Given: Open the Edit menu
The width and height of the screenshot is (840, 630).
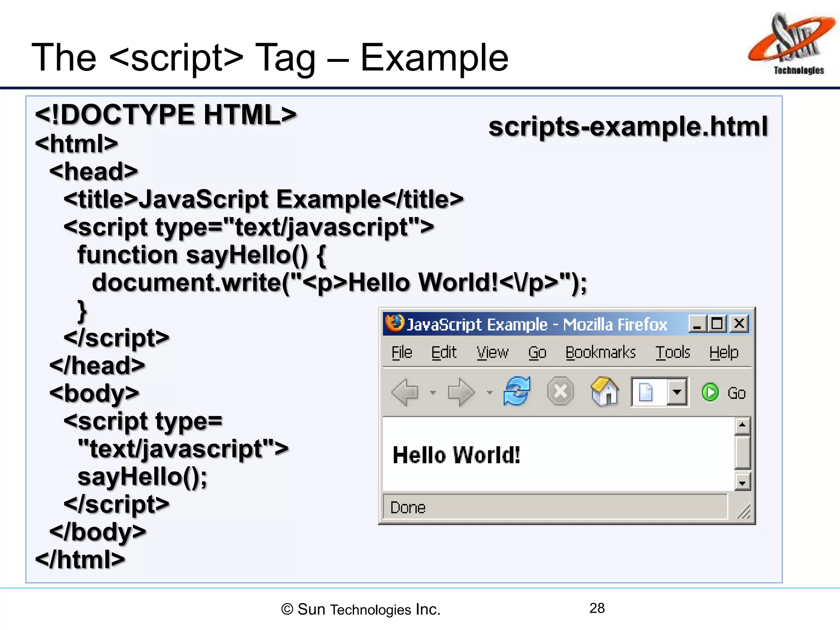Looking at the screenshot, I should click(444, 352).
